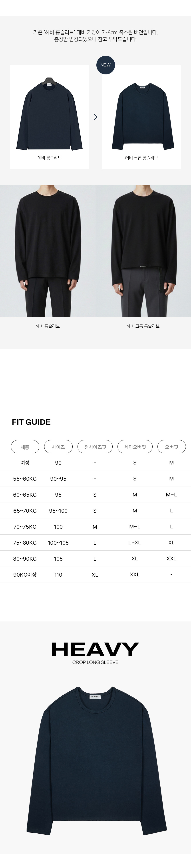Screen dimensions: 191x868
Task: Click the 정사이즈핏 column pill
Action: [95, 447]
